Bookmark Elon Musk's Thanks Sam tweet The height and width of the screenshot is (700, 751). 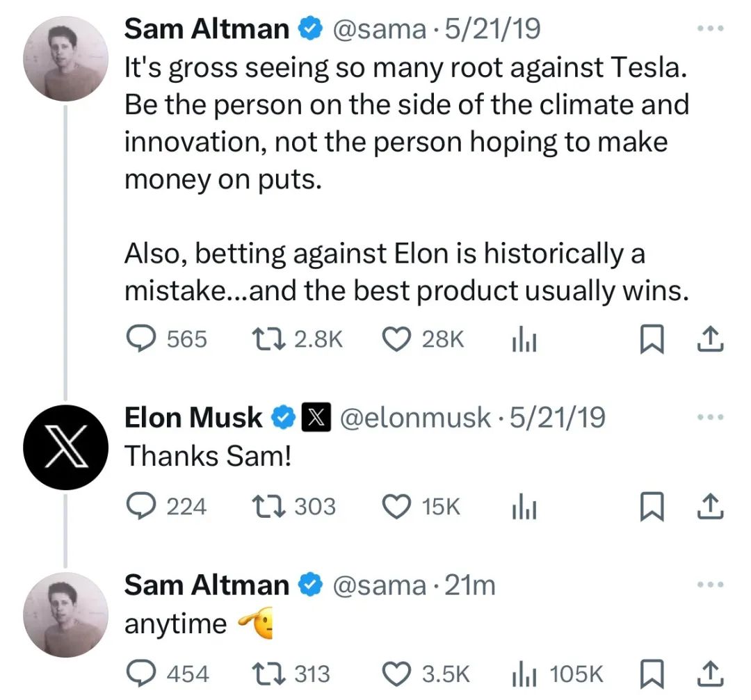[x=652, y=507]
